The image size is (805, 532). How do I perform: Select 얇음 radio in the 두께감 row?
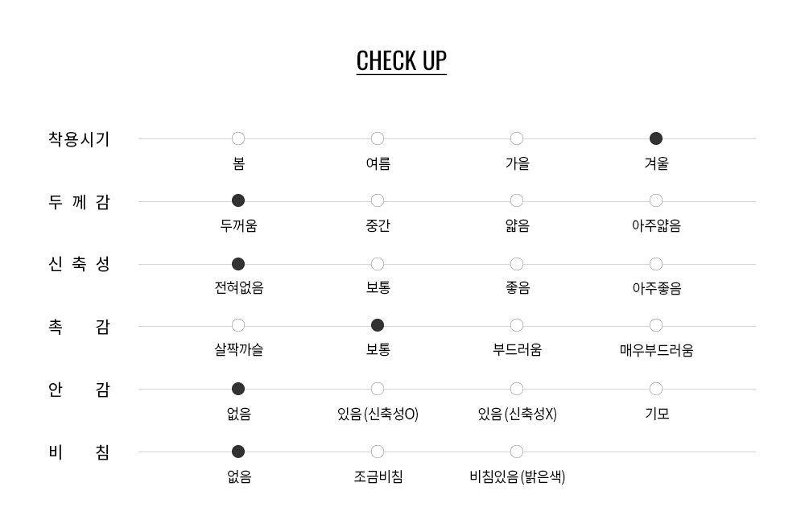(517, 200)
